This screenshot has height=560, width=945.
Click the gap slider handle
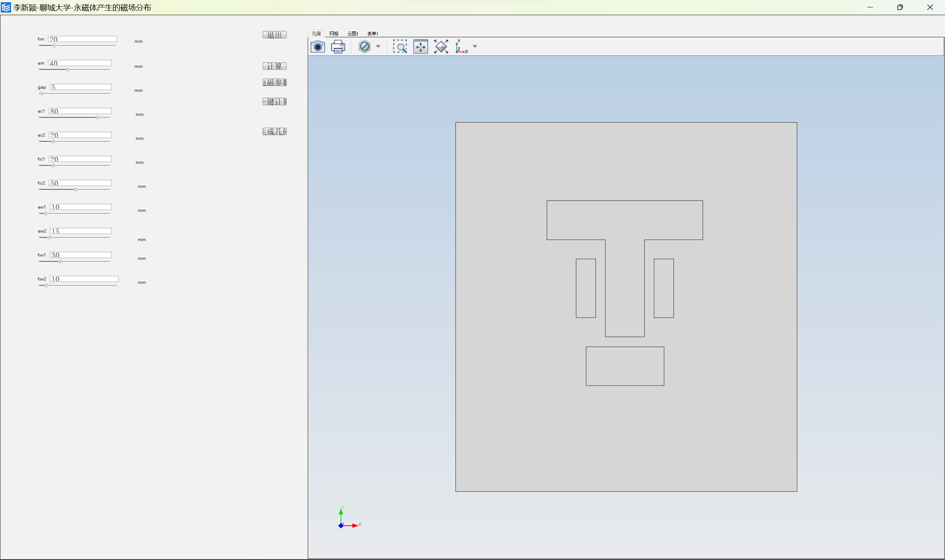pyautogui.click(x=41, y=94)
